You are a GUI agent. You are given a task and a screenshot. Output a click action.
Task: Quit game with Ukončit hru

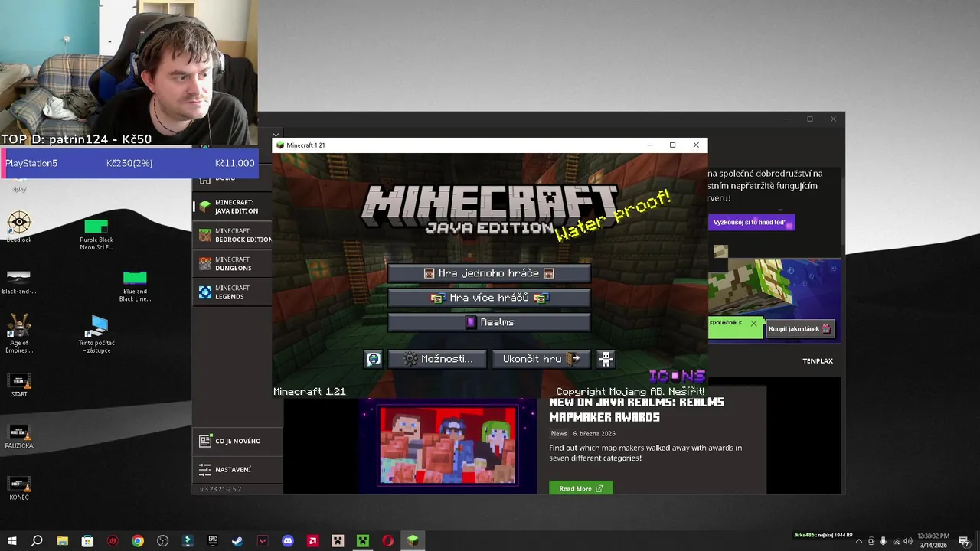[x=541, y=359]
